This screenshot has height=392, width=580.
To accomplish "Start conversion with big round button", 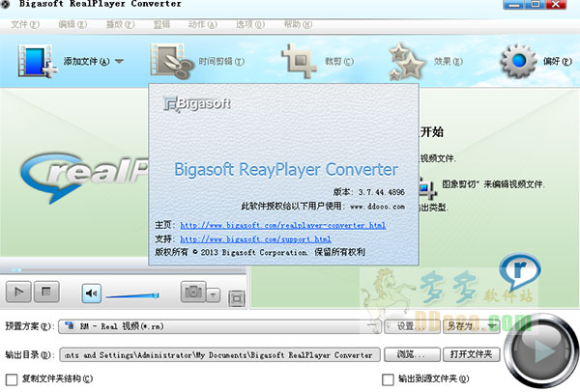I will click(541, 350).
